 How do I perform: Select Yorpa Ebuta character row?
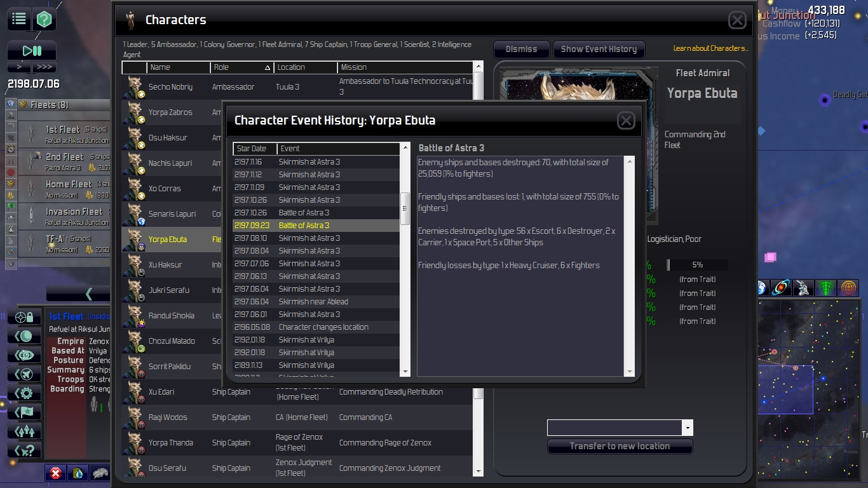pyautogui.click(x=172, y=240)
